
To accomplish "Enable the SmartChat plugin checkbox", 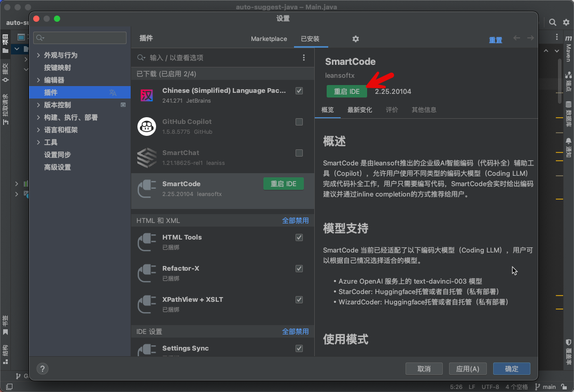I will point(299,153).
